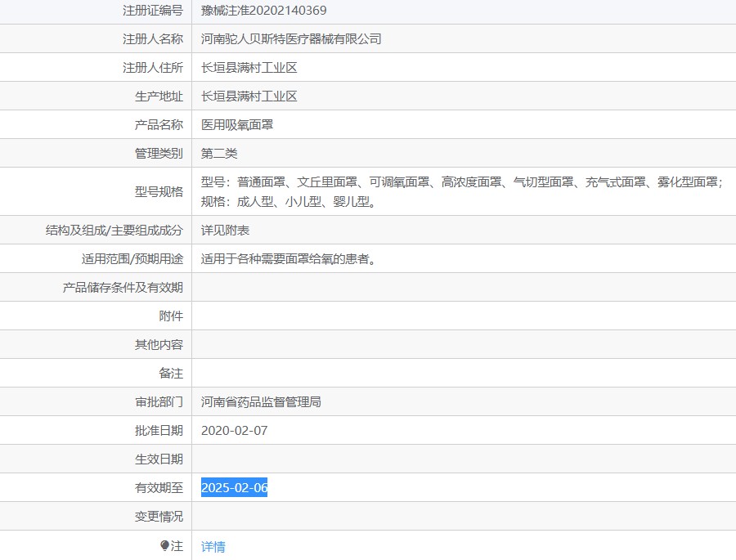
Task: Click the 生产地址 label
Action: coord(159,96)
